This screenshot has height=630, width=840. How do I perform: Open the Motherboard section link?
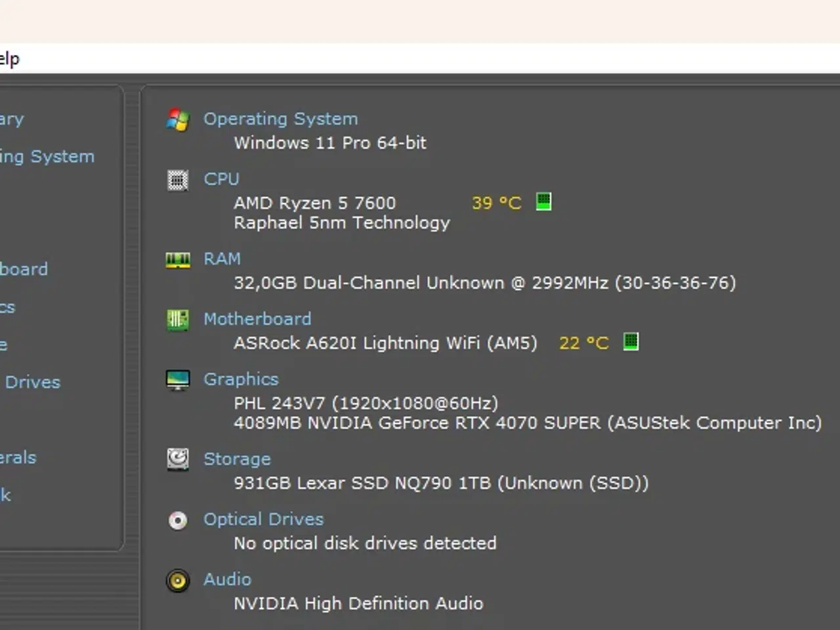(x=257, y=319)
